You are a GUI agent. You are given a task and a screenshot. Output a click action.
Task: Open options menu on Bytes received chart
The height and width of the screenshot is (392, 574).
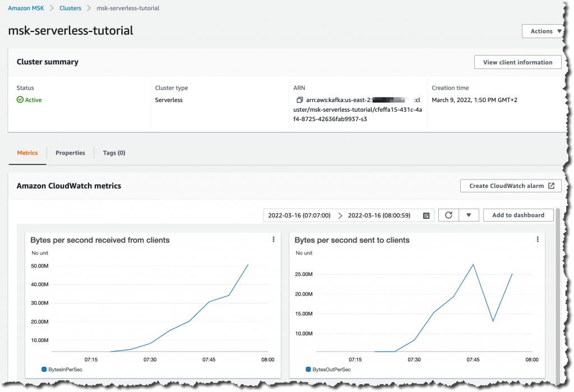point(273,239)
